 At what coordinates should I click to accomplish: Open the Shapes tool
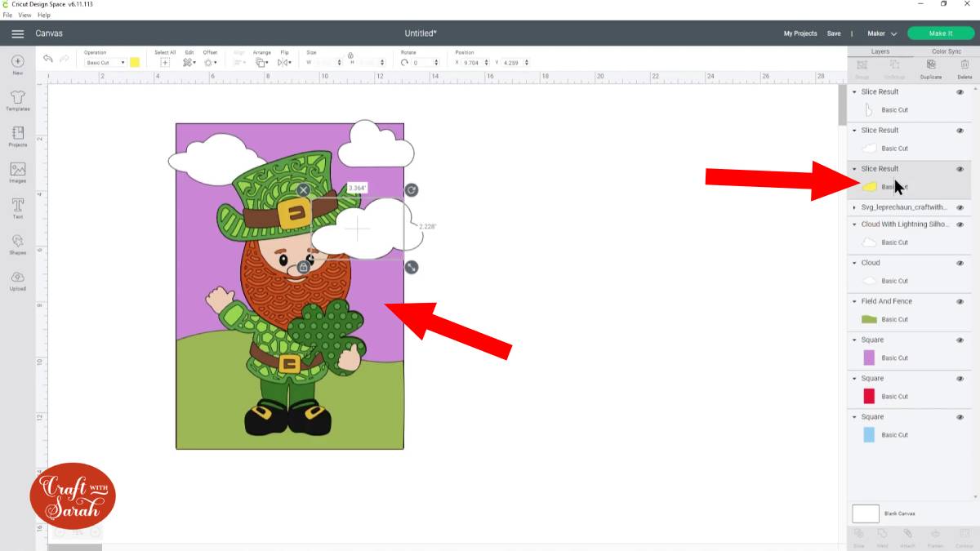pyautogui.click(x=18, y=243)
